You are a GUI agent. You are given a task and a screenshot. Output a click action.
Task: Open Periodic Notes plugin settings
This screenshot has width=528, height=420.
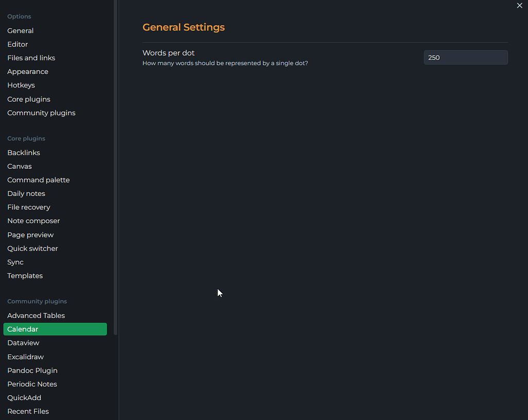click(x=32, y=384)
